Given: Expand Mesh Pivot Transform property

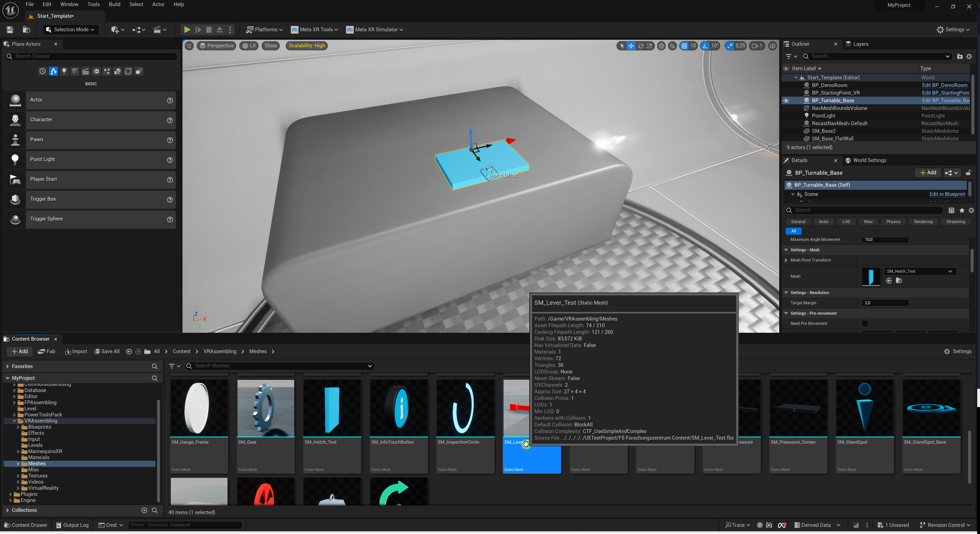Looking at the screenshot, I should point(786,260).
